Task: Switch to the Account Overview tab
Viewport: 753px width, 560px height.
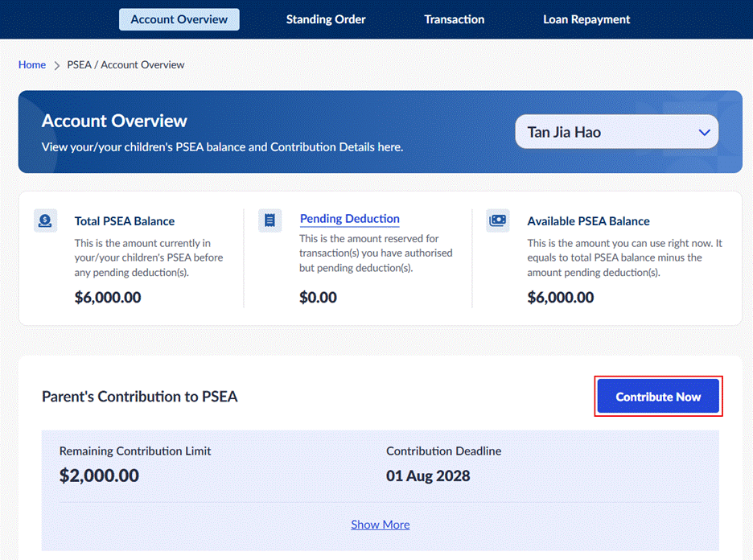Action: pos(179,19)
